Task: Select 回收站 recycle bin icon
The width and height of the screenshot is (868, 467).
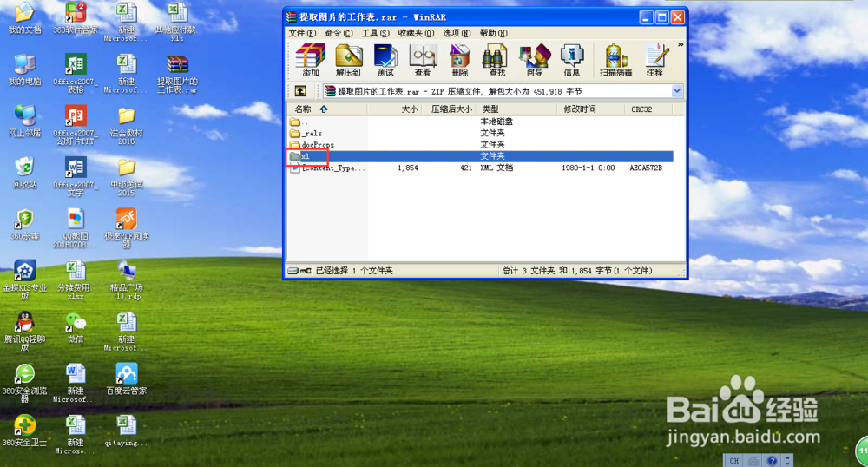Action: [x=24, y=173]
